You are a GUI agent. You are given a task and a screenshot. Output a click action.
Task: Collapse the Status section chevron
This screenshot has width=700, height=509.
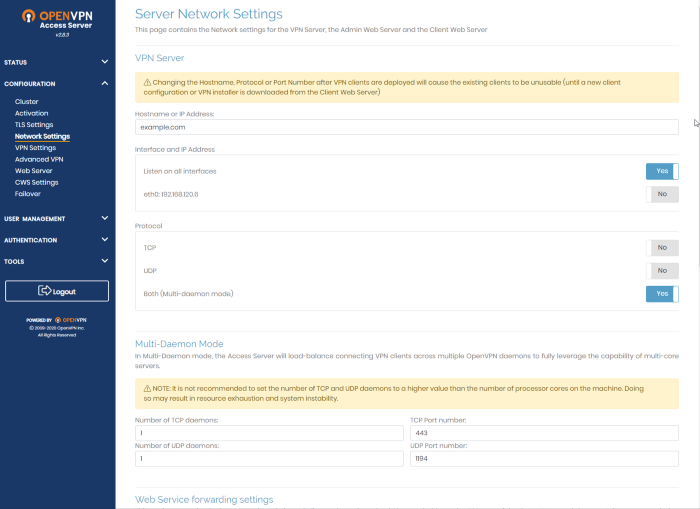tap(104, 62)
